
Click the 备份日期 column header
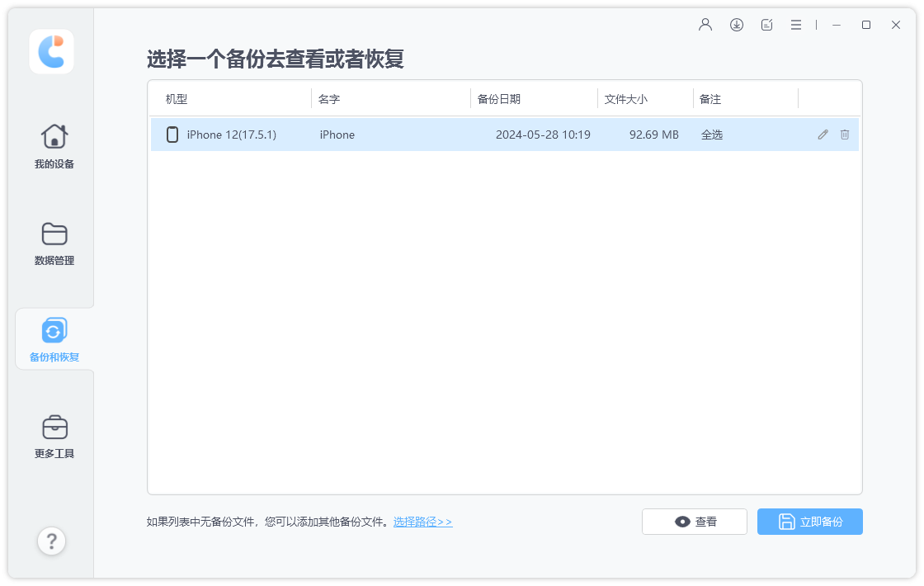point(498,98)
